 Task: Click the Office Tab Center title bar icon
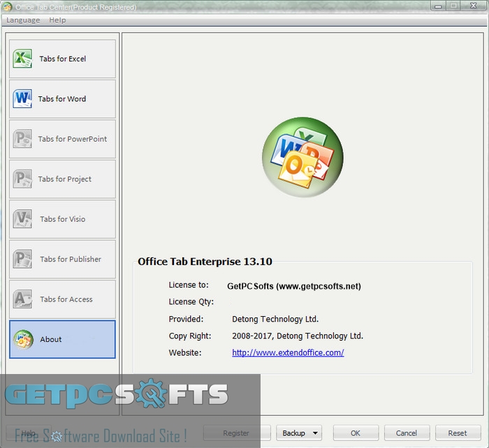[8, 6]
